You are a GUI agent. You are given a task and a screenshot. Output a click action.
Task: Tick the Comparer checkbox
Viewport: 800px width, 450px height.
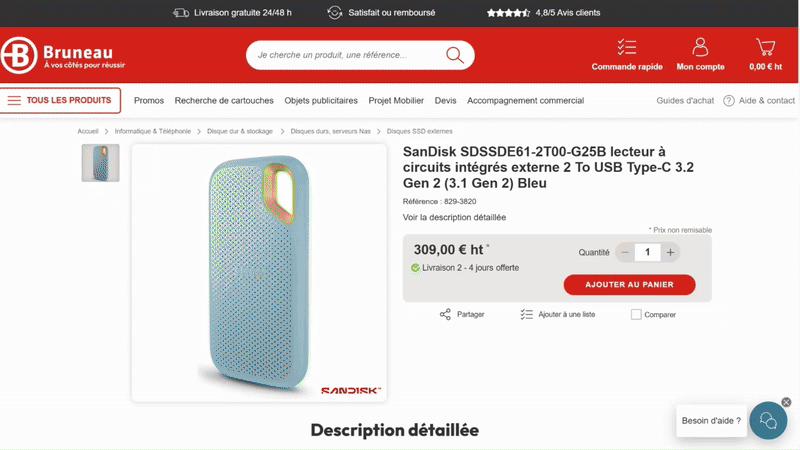coord(636,314)
